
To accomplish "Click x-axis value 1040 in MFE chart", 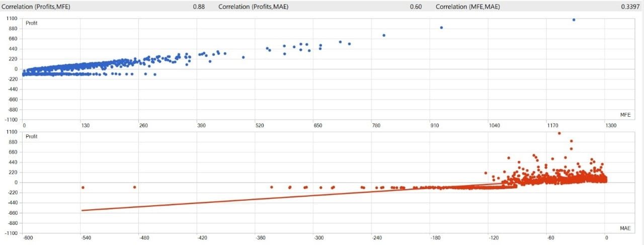I will [494, 125].
